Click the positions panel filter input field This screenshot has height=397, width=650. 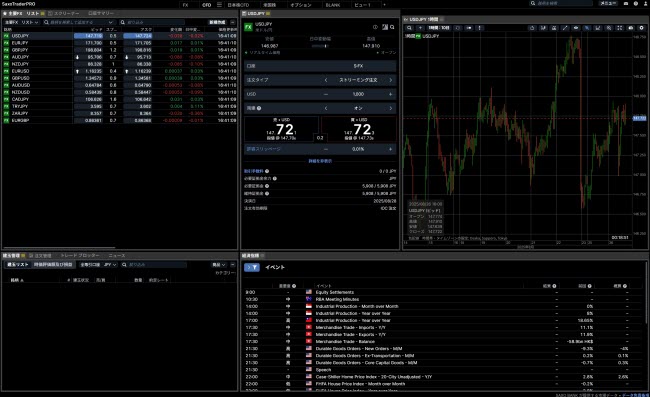coord(154,264)
